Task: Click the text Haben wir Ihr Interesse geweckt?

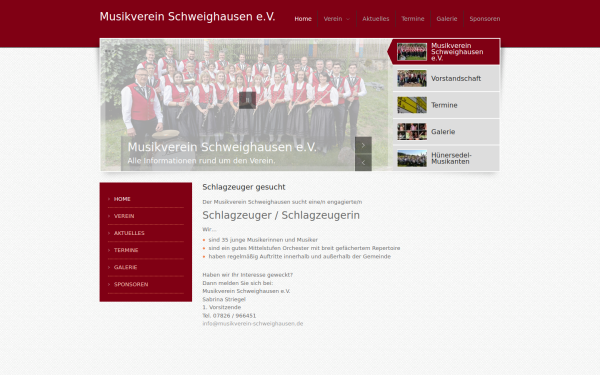Action: [248, 275]
